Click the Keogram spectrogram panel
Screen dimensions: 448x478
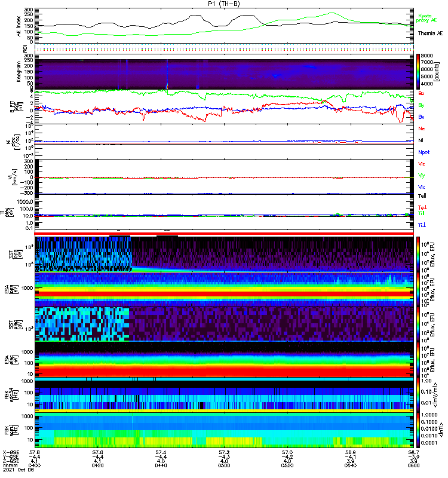(224, 72)
